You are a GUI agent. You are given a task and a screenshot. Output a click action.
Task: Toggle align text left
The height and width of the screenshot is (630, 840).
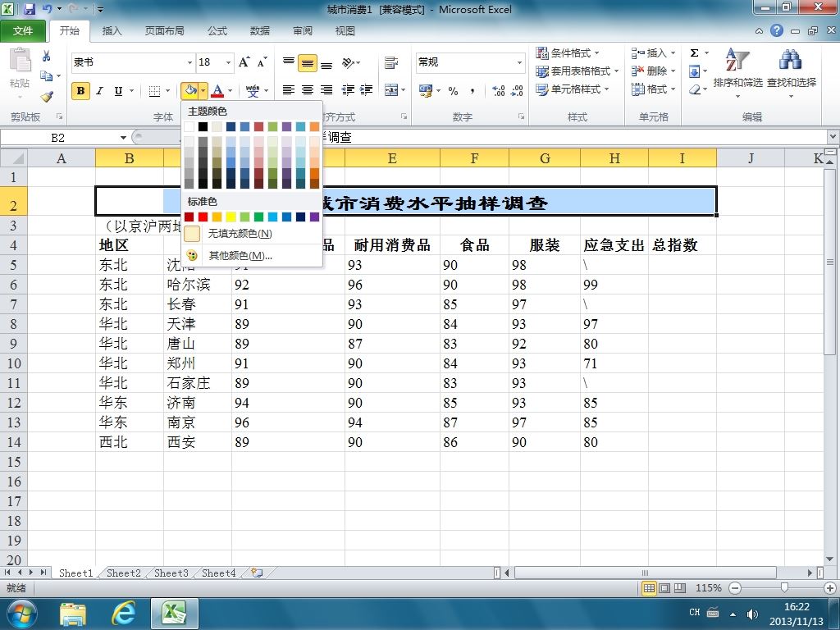288,90
